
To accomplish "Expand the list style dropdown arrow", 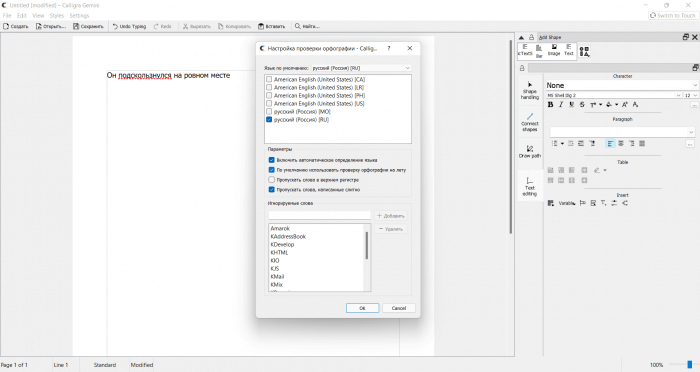I will (562, 143).
